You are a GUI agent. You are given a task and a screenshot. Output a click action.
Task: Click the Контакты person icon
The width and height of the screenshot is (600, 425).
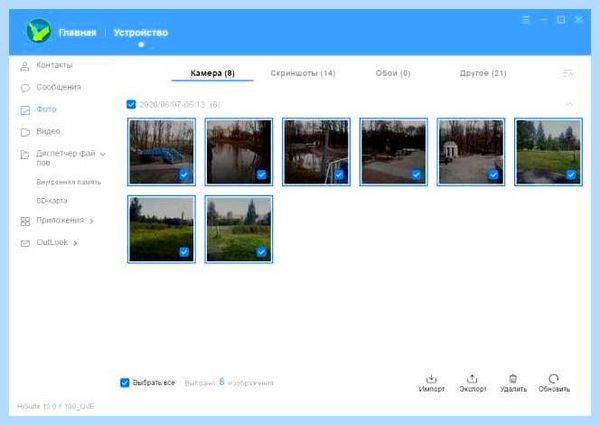point(25,66)
